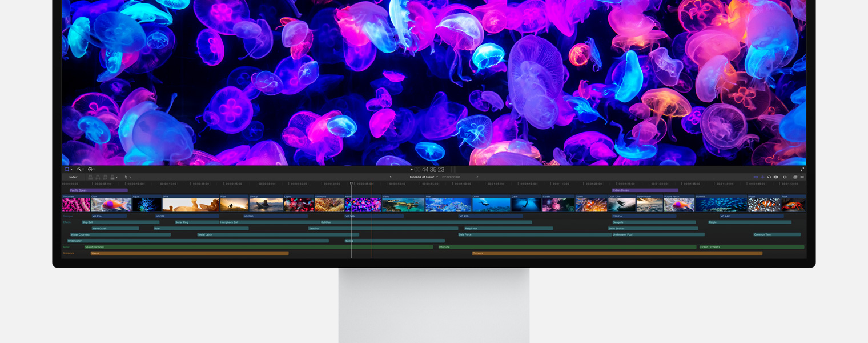Image resolution: width=868 pixels, height=343 pixels.
Task: Click the Tentacles clip thumbnail in the timeline
Action: (74, 203)
